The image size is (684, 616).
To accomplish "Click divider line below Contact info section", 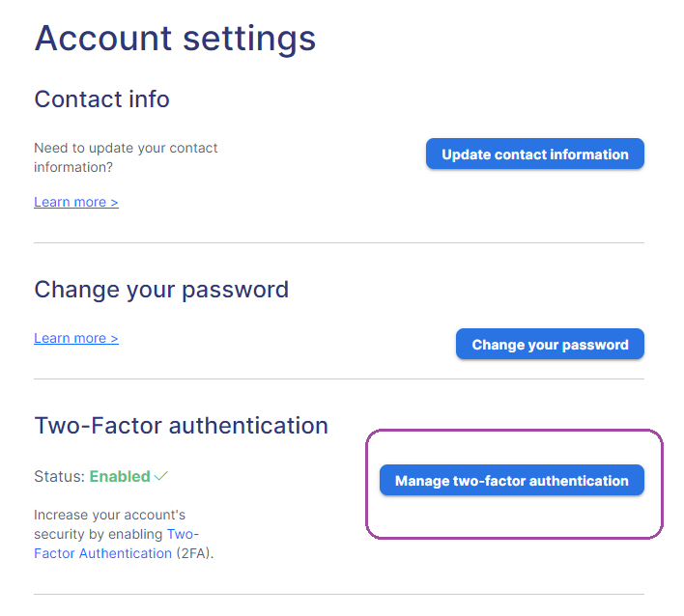I will 339,242.
